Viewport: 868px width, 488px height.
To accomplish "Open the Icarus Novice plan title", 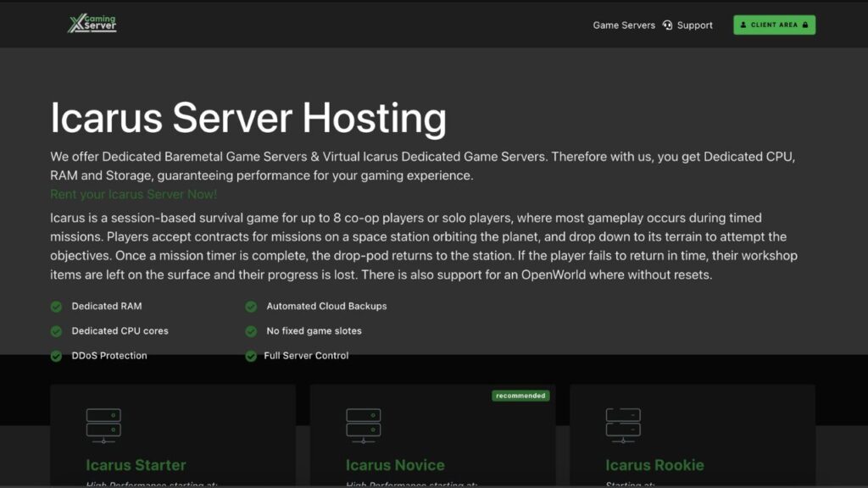I will (x=395, y=465).
